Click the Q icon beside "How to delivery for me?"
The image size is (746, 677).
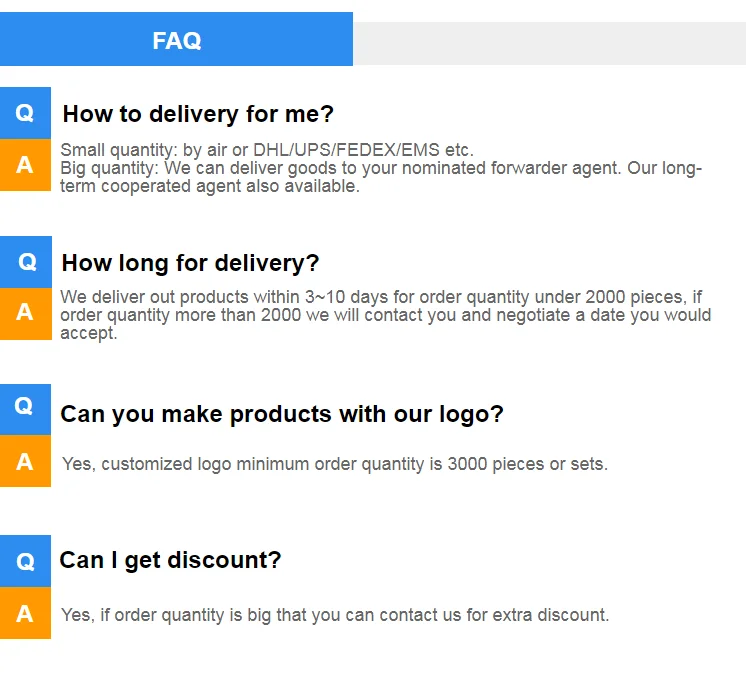coord(25,113)
